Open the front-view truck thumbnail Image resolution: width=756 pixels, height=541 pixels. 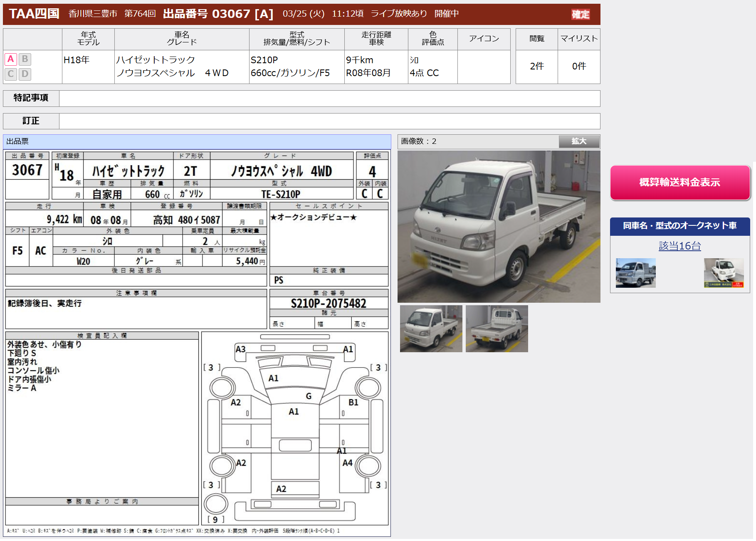click(x=431, y=329)
